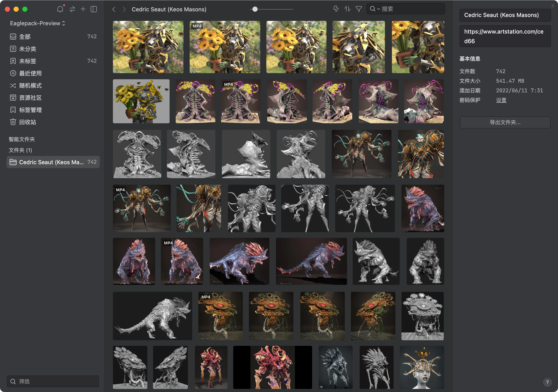Viewport: 558px width, 392px height.
Task: Click the pin icon in the inspector corner
Action: 552,6
